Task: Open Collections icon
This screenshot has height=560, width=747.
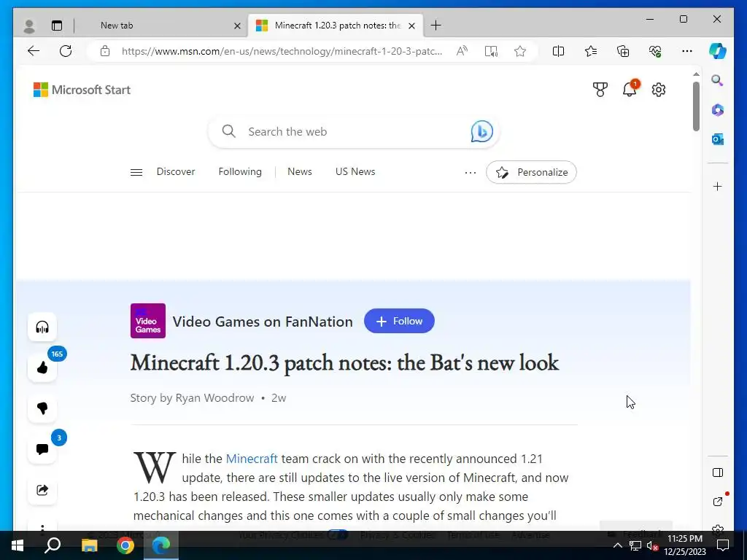Action: (623, 51)
